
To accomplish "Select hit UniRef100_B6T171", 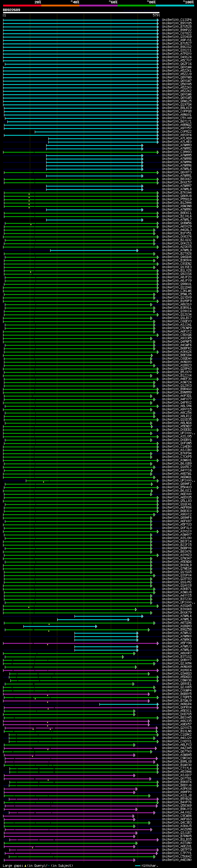I will click(x=177, y=121).
